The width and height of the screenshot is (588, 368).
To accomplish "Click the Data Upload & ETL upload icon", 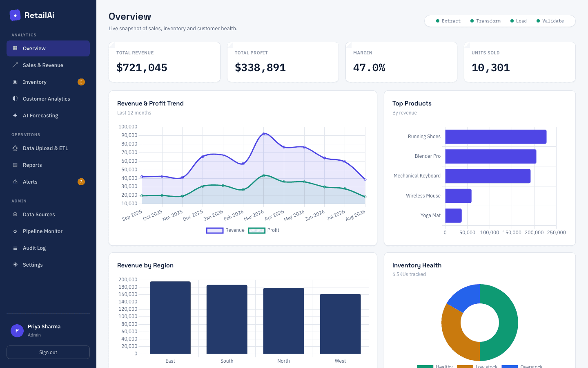I will 15,148.
